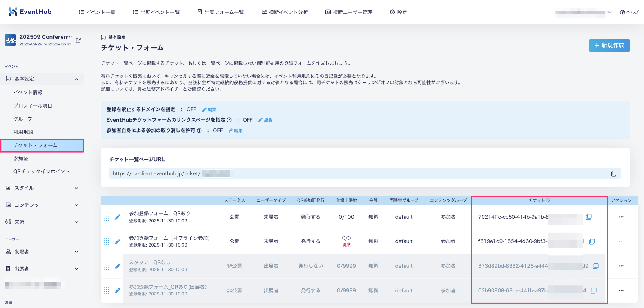The width and height of the screenshot is (644, 308).
Task: Click the チケット一覧ページURL field
Action: click(365, 173)
